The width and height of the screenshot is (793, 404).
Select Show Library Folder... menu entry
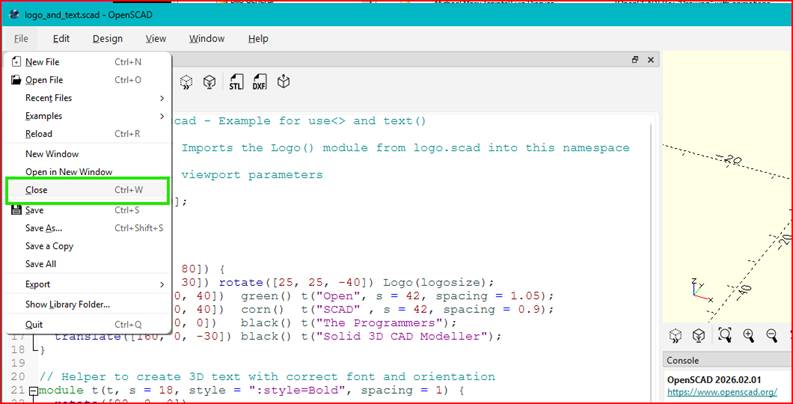(x=88, y=304)
